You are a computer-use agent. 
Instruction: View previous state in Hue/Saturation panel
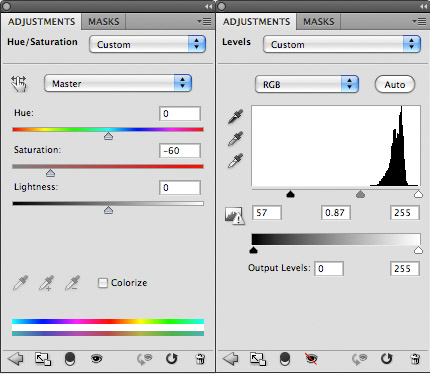tap(144, 359)
